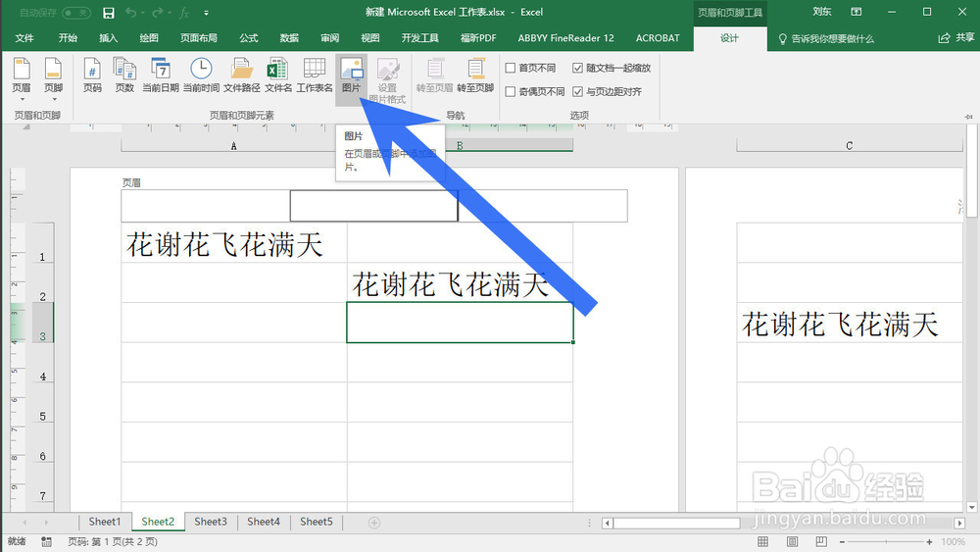Image resolution: width=980 pixels, height=552 pixels.
Task: Switch to the Draw (绘图) tab
Action: tap(149, 38)
